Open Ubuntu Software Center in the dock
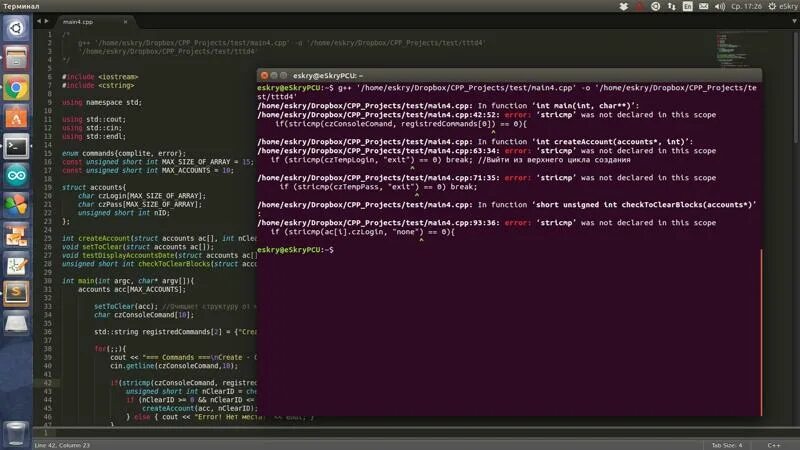Screen dimensions: 800x450 click(16, 117)
